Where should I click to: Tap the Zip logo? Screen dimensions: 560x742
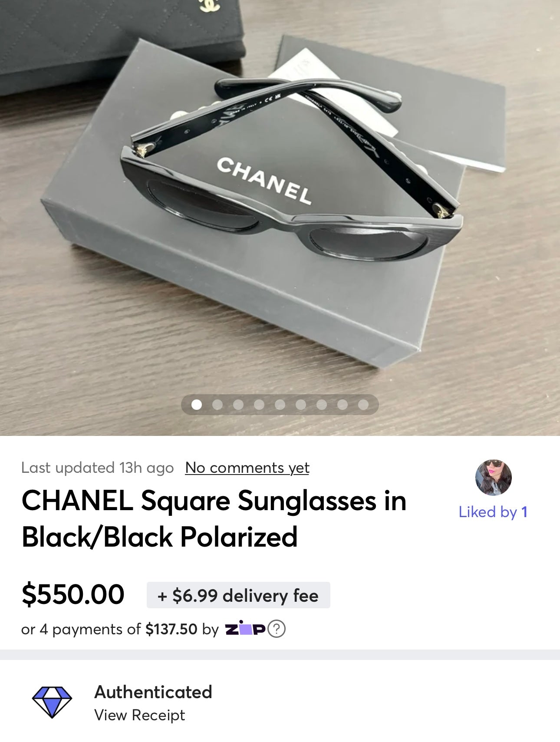pyautogui.click(x=245, y=629)
